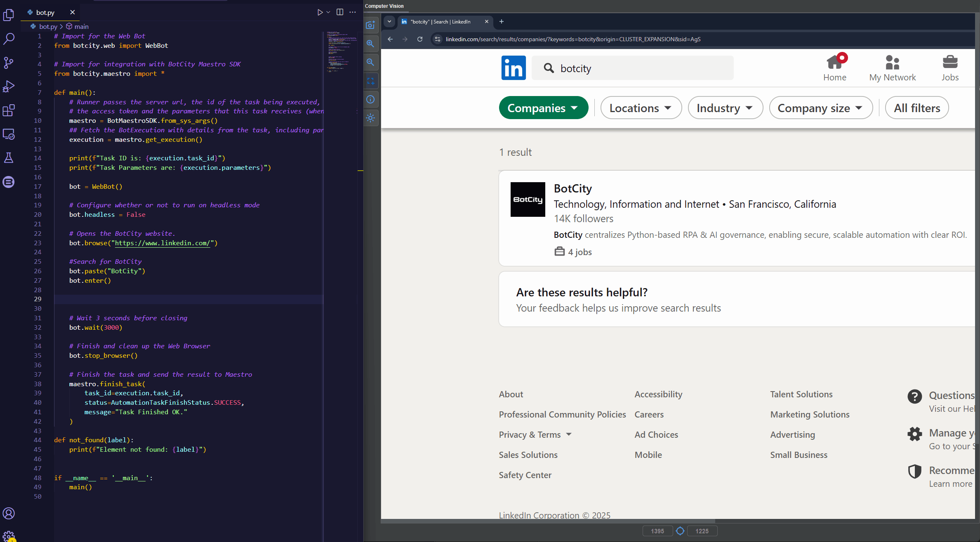
Task: Click the target crosshair between coordinates
Action: click(x=680, y=531)
